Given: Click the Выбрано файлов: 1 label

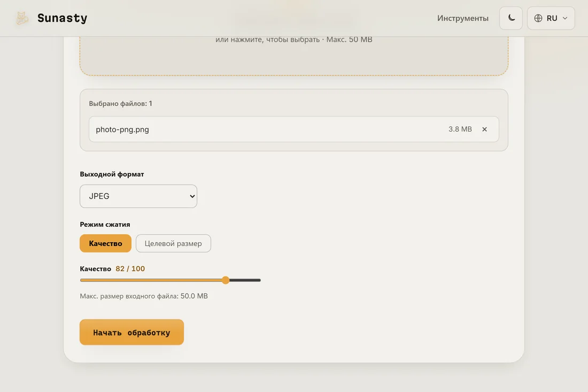Looking at the screenshot, I should 120,104.
